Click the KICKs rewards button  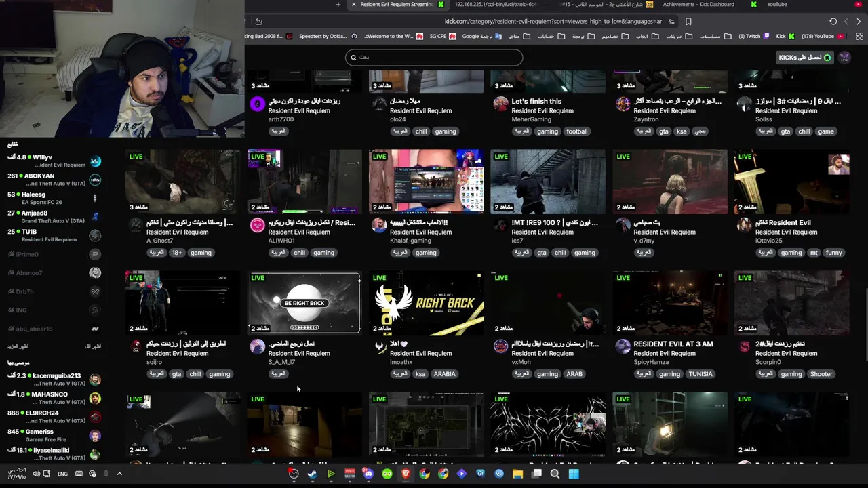(805, 58)
